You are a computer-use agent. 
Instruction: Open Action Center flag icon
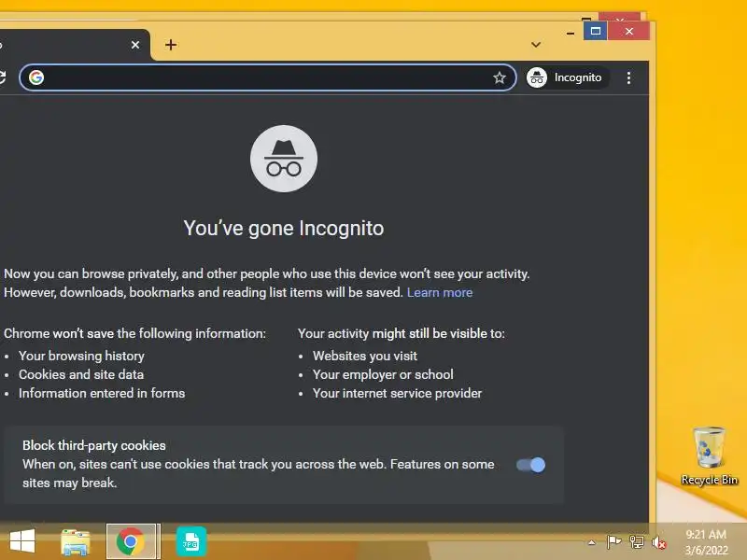tap(613, 542)
